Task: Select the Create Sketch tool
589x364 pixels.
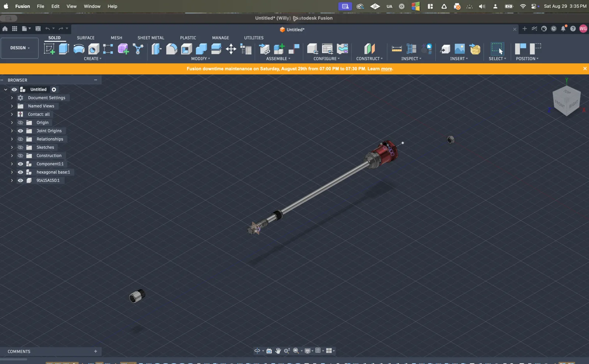Action: 49,49
